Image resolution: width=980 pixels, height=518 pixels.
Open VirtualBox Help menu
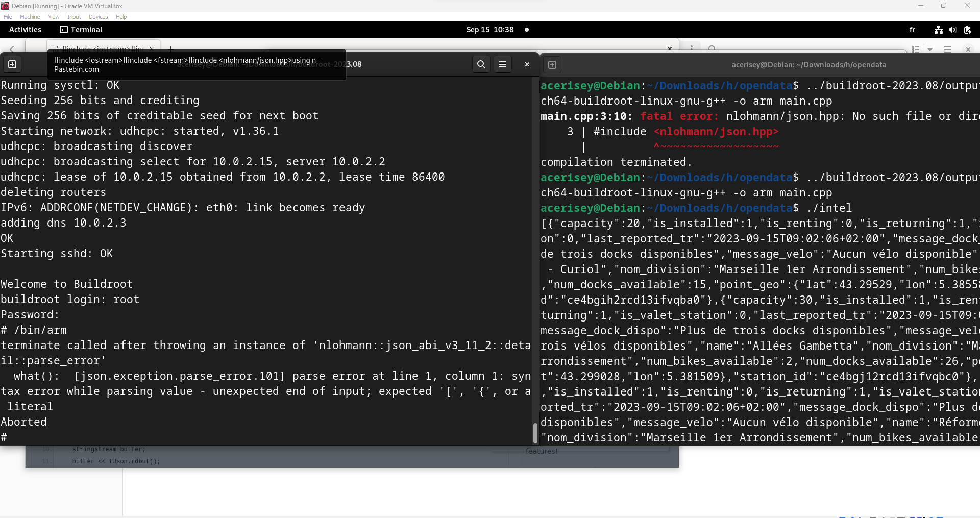pos(121,17)
